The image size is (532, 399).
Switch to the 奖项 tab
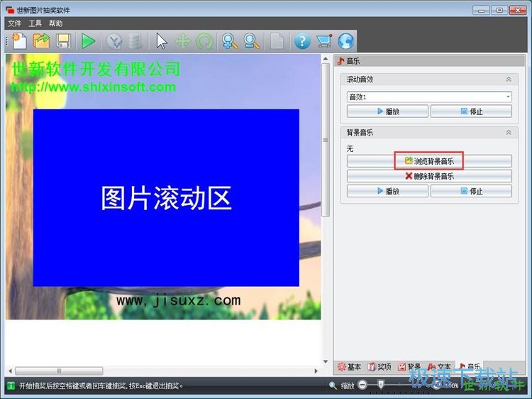click(x=379, y=367)
